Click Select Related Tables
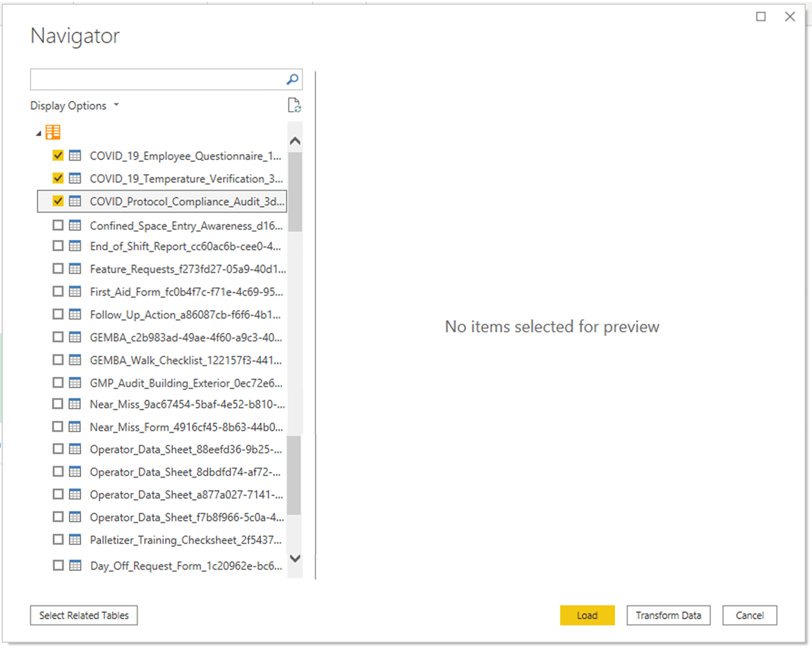812x650 pixels. coord(83,615)
